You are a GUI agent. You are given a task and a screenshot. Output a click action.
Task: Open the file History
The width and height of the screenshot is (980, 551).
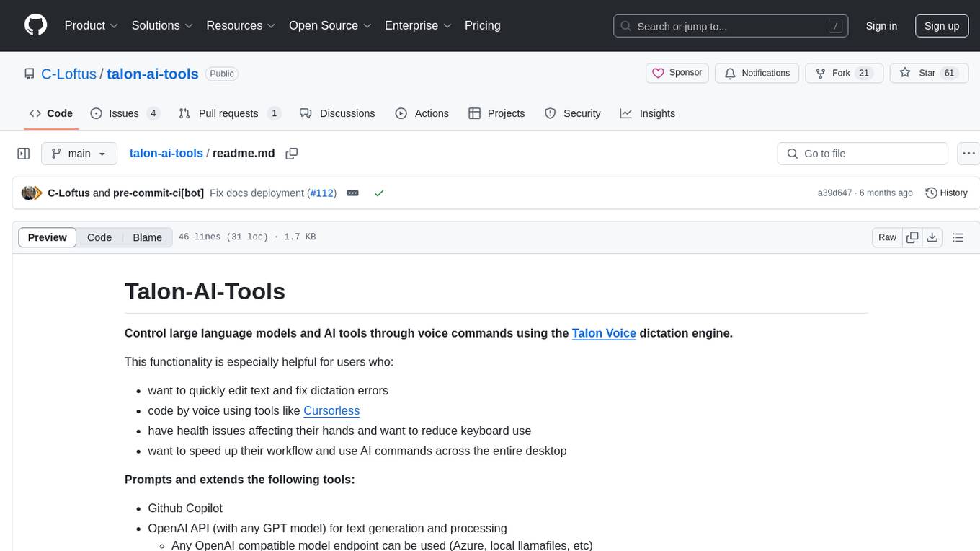click(x=946, y=193)
